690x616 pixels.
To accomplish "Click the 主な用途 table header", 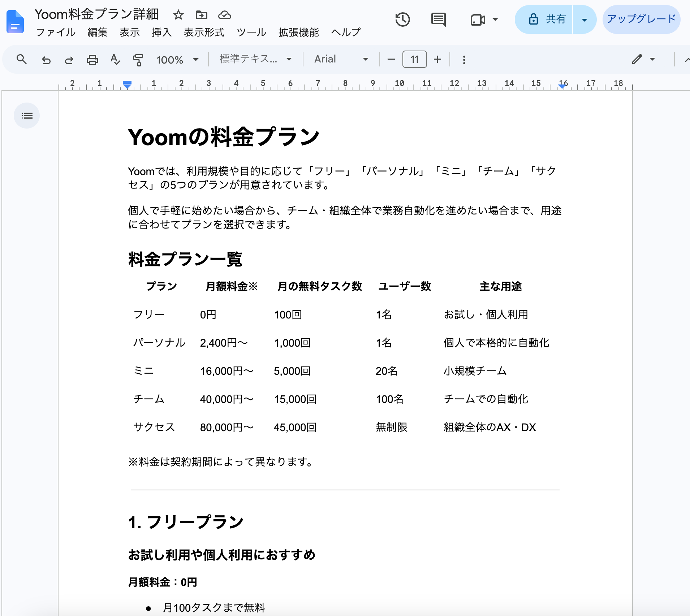I will [501, 287].
